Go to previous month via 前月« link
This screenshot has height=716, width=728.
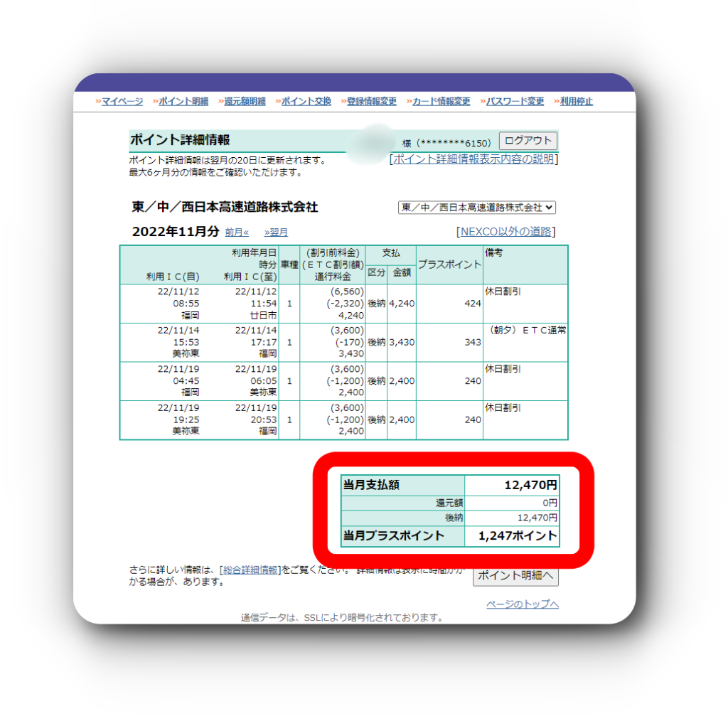click(237, 233)
